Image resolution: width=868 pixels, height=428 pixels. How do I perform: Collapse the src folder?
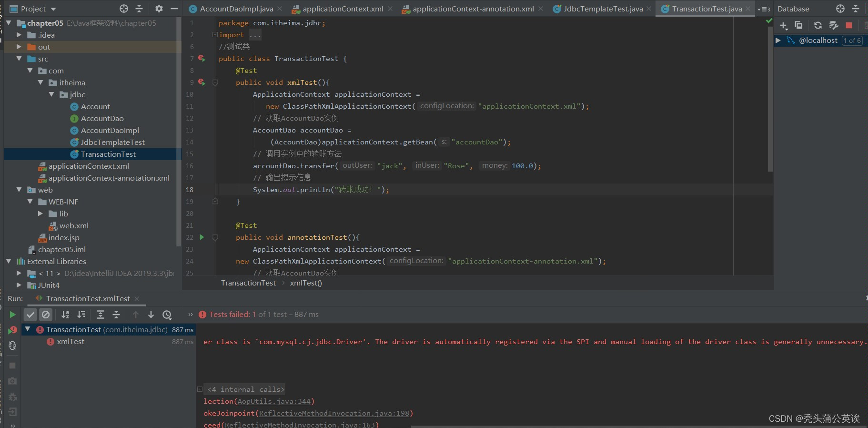[x=19, y=59]
